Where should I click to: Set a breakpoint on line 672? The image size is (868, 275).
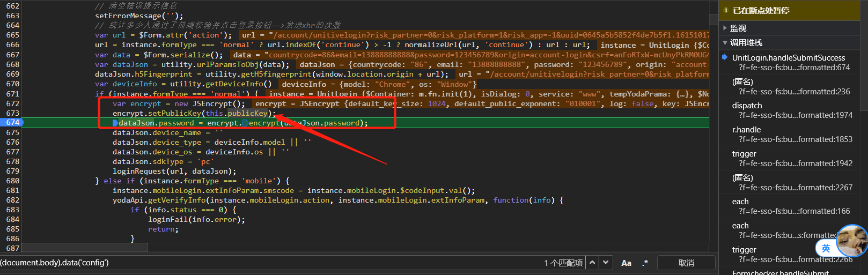coord(12,103)
